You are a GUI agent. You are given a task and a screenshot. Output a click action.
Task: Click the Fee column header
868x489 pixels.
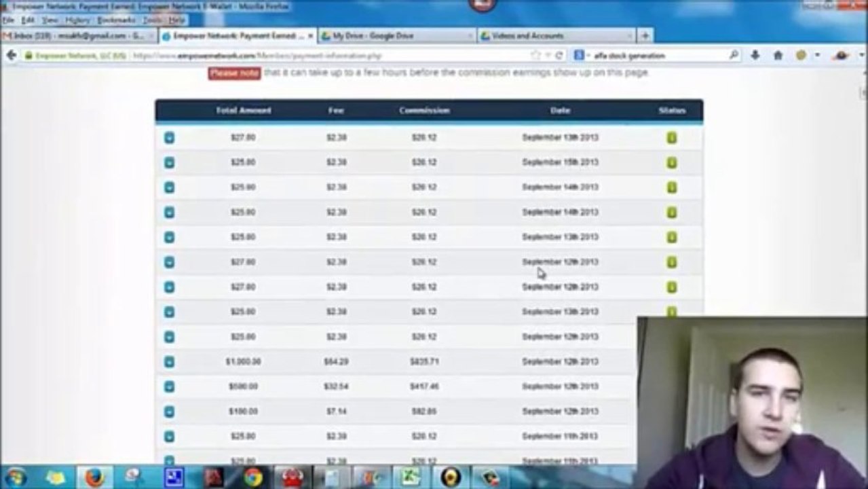[x=336, y=110]
